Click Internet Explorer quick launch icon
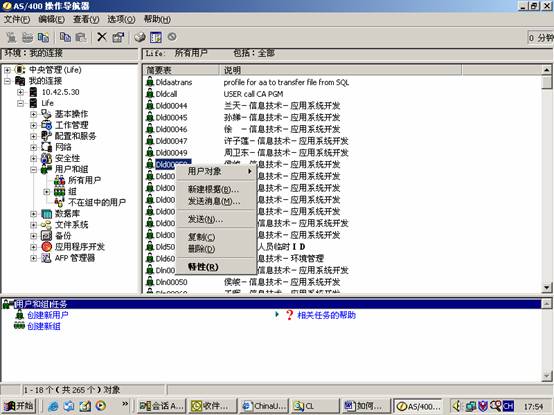The height and width of the screenshot is (415, 554). [53, 406]
